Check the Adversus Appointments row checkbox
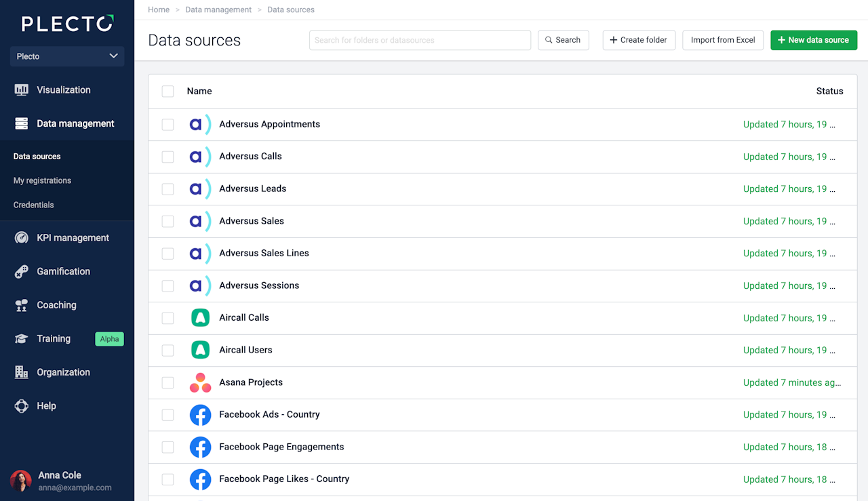868x501 pixels. (167, 125)
